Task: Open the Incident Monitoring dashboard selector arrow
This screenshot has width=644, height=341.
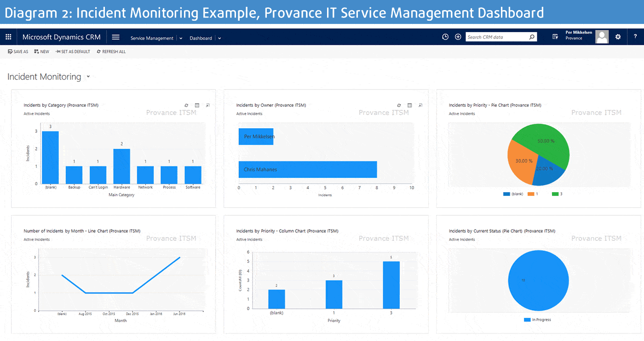Action: pos(88,77)
